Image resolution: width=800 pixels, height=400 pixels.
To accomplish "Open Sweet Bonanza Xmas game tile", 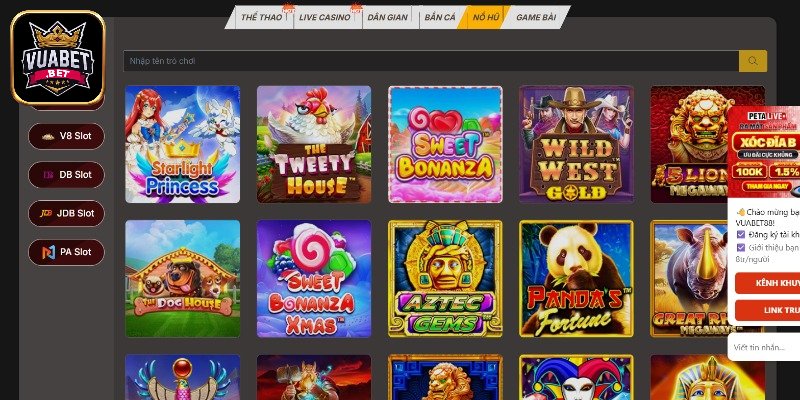I will [x=314, y=279].
